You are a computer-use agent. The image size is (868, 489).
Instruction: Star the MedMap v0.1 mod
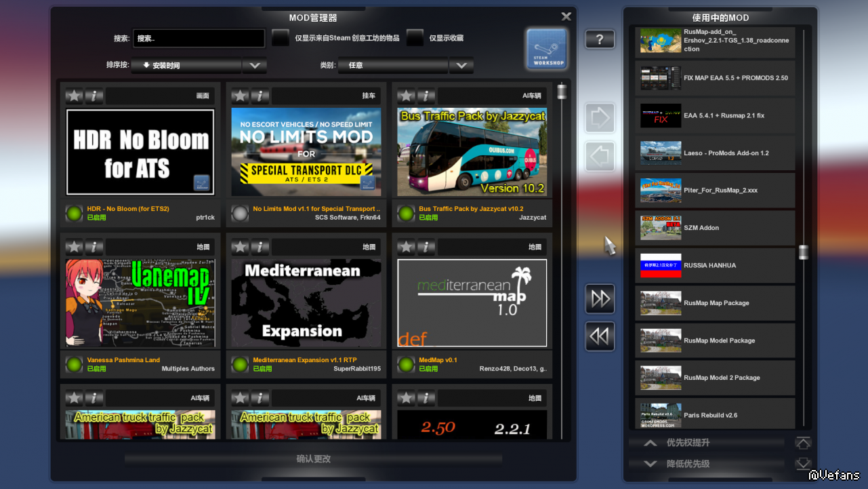pos(407,247)
